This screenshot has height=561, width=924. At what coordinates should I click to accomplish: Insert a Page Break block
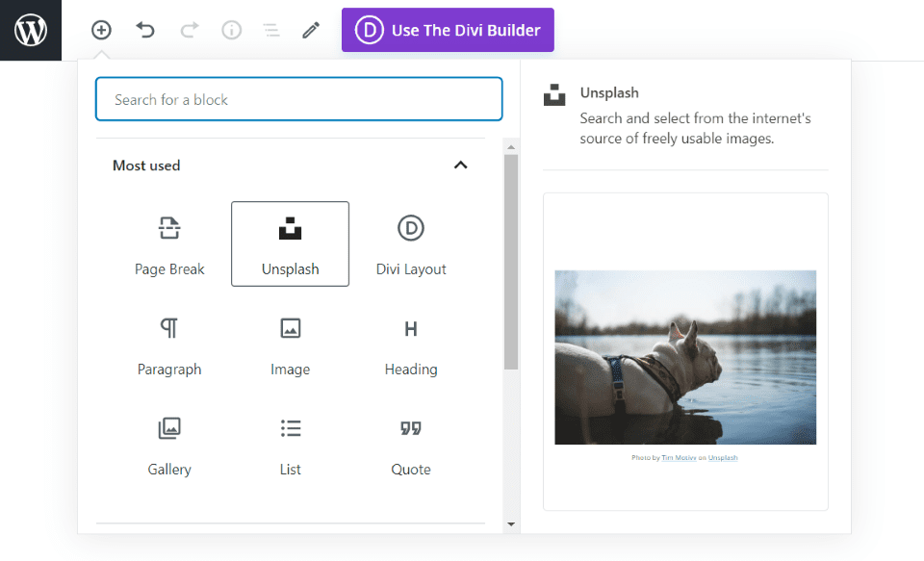[x=169, y=243]
